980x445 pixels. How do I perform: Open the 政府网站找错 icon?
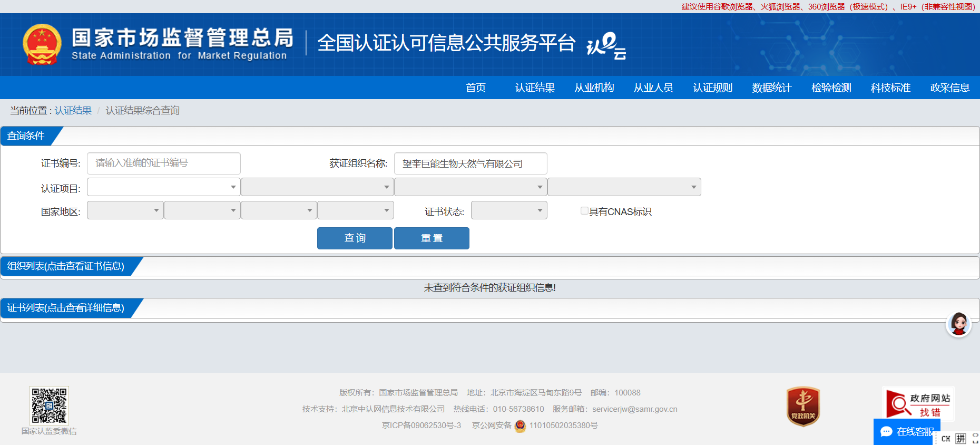coord(918,404)
